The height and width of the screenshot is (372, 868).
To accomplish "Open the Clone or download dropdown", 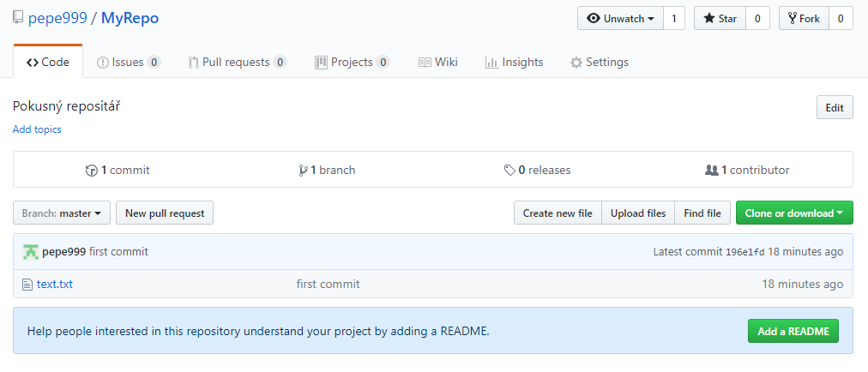I will coord(794,213).
